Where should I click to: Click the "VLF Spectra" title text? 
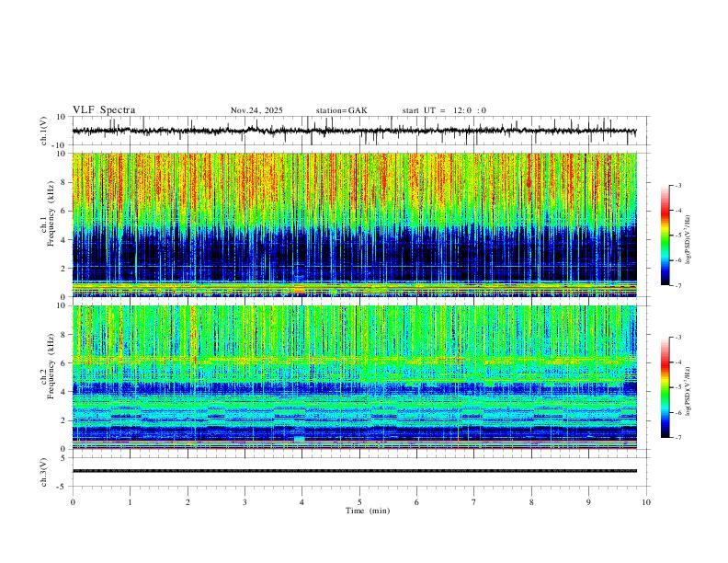click(104, 110)
